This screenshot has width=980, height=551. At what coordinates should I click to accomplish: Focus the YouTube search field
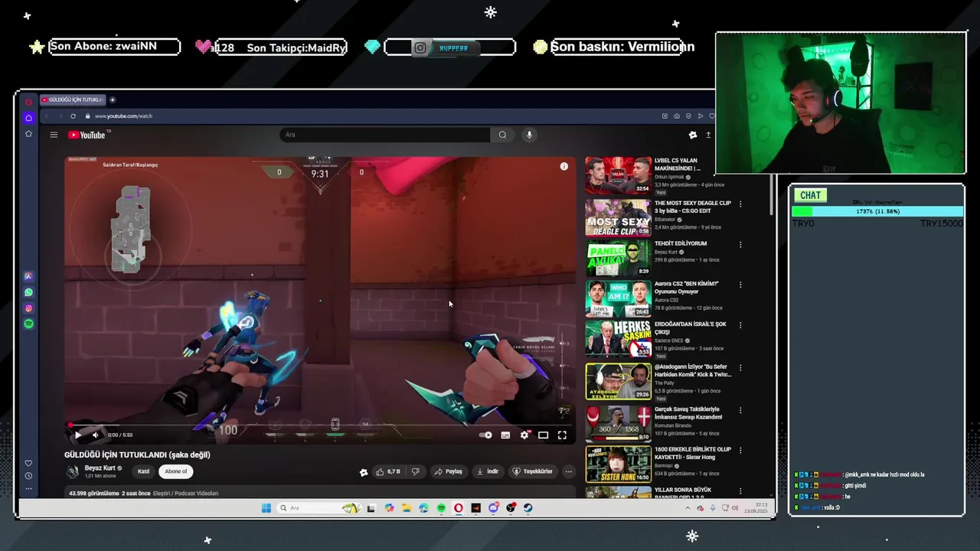(x=385, y=135)
